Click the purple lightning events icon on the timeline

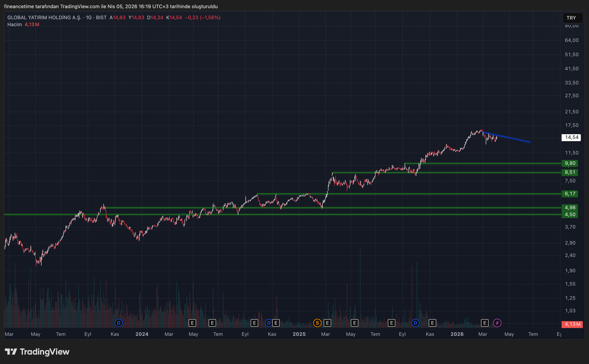(x=497, y=323)
